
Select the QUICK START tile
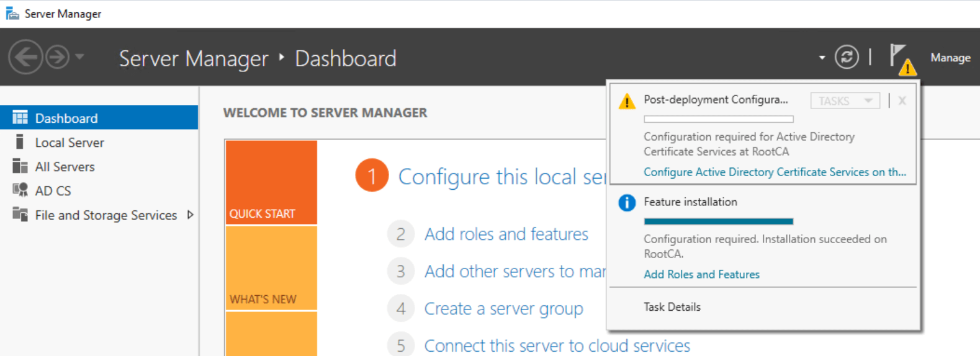271,182
